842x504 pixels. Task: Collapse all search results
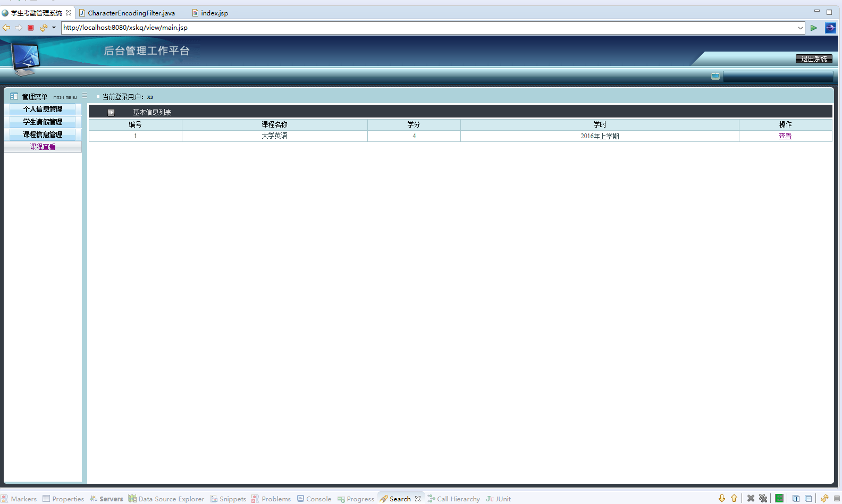tap(808, 498)
